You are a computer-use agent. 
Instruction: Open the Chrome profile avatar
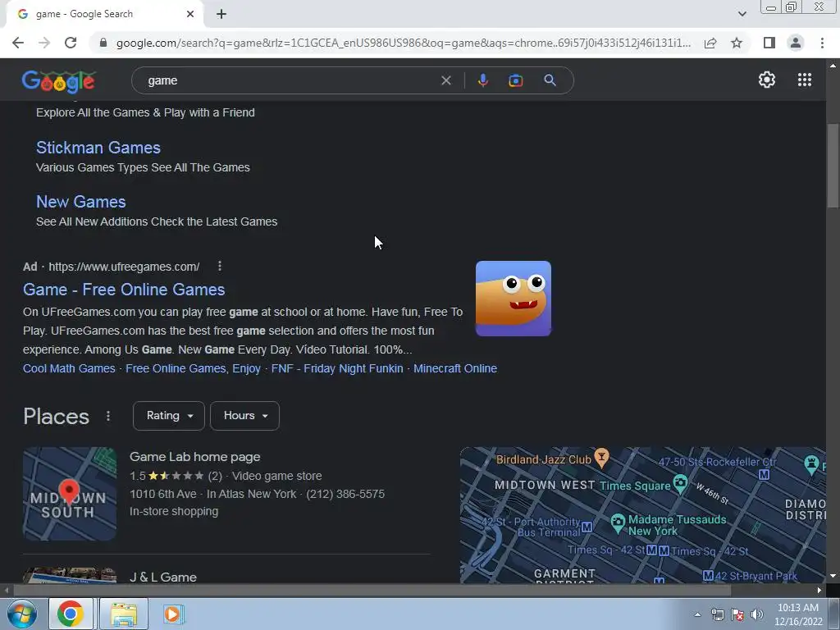tap(796, 43)
